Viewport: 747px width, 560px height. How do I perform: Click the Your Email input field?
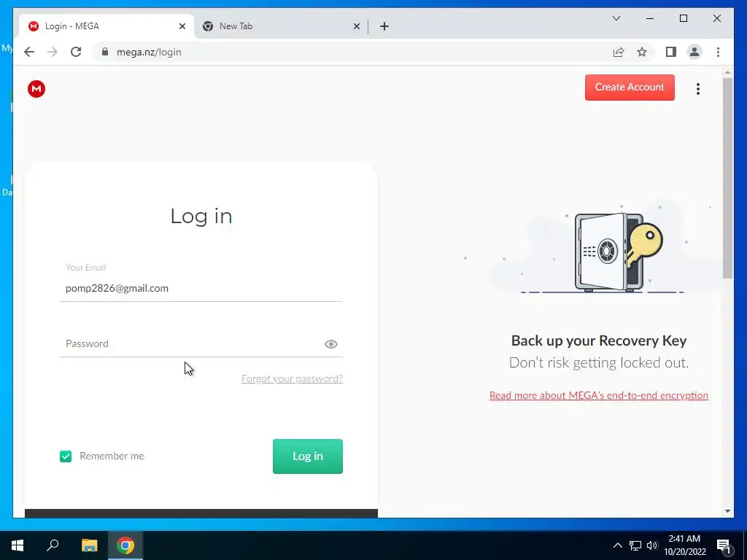[201, 288]
